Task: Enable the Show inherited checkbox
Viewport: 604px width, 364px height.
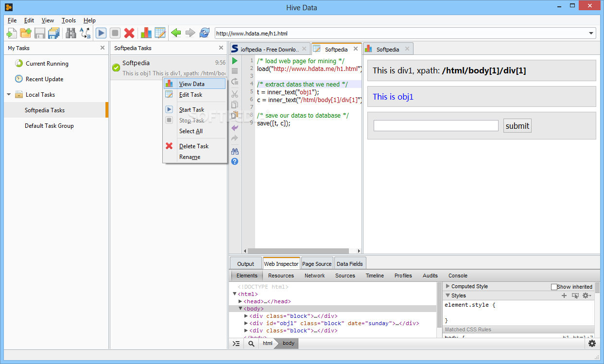Action: tap(554, 287)
